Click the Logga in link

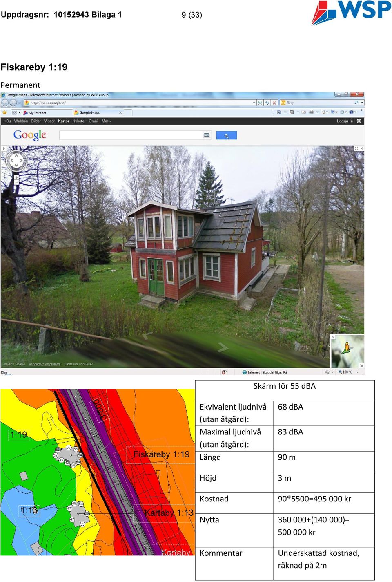point(345,121)
